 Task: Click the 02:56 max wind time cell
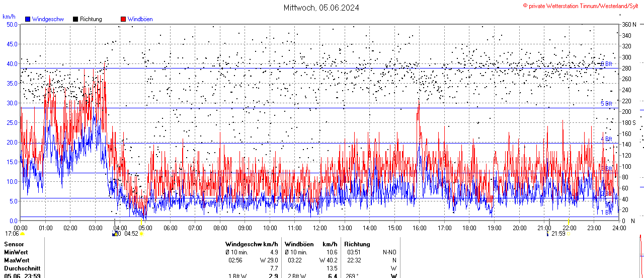click(235, 260)
